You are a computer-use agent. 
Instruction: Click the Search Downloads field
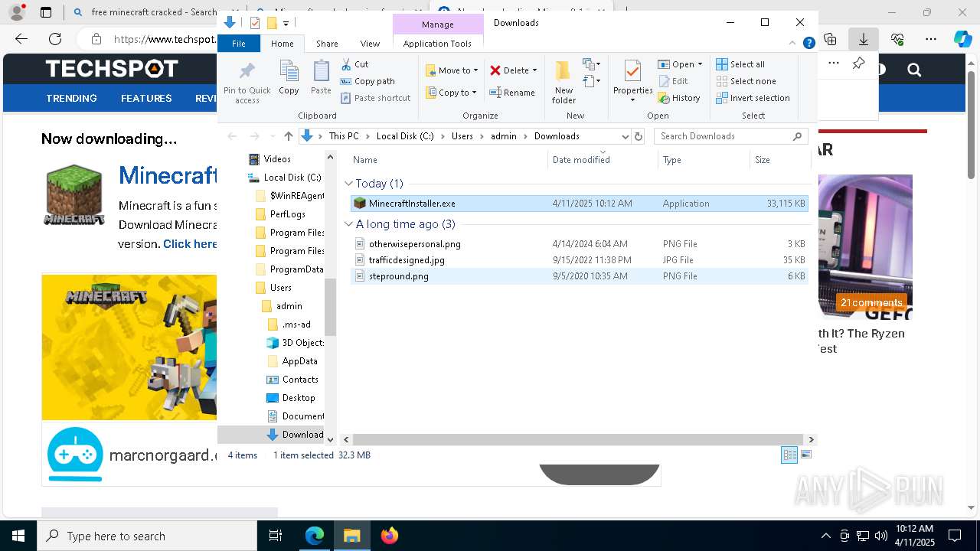pyautogui.click(x=731, y=136)
